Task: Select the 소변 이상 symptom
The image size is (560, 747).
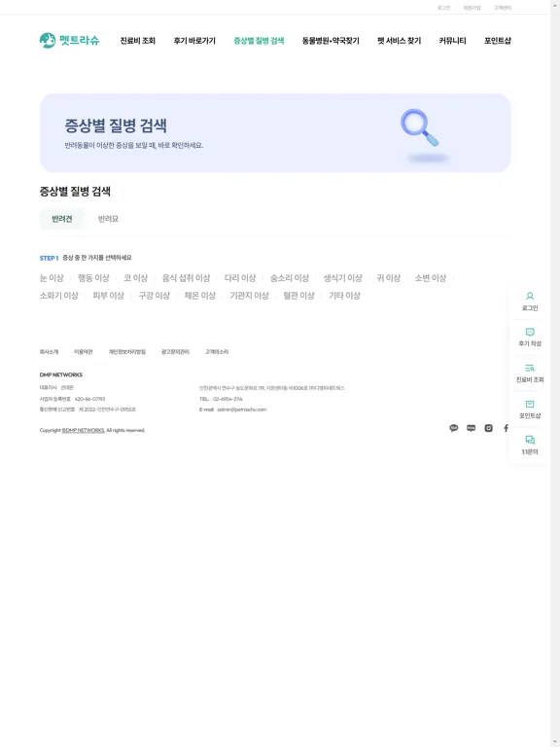Action: coord(431,278)
